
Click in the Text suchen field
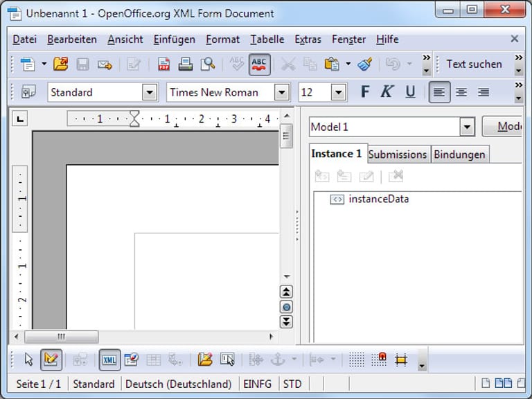[474, 64]
